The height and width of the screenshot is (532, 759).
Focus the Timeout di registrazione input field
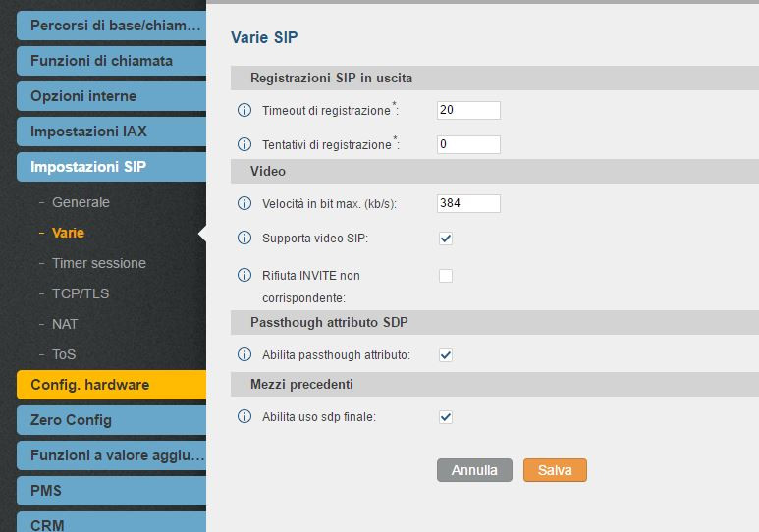468,110
